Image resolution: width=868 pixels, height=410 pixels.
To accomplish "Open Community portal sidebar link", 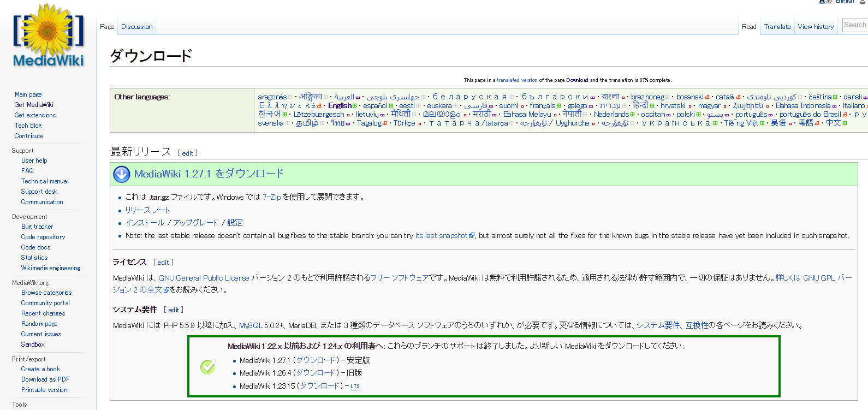I will 45,303.
